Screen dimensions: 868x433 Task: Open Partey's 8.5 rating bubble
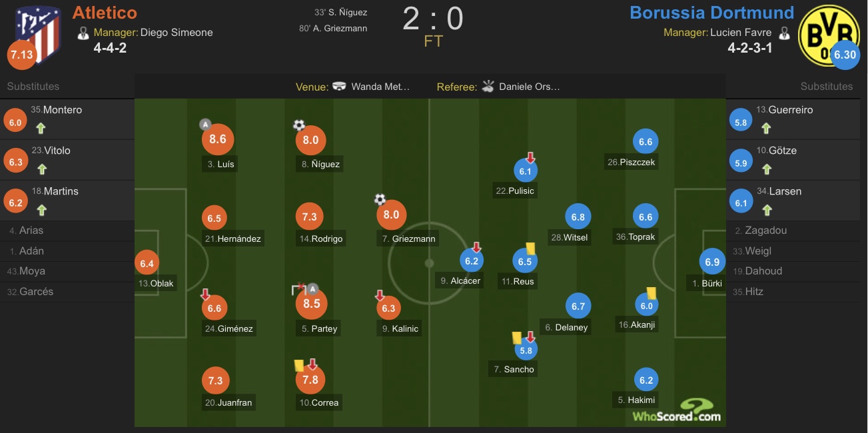[311, 303]
